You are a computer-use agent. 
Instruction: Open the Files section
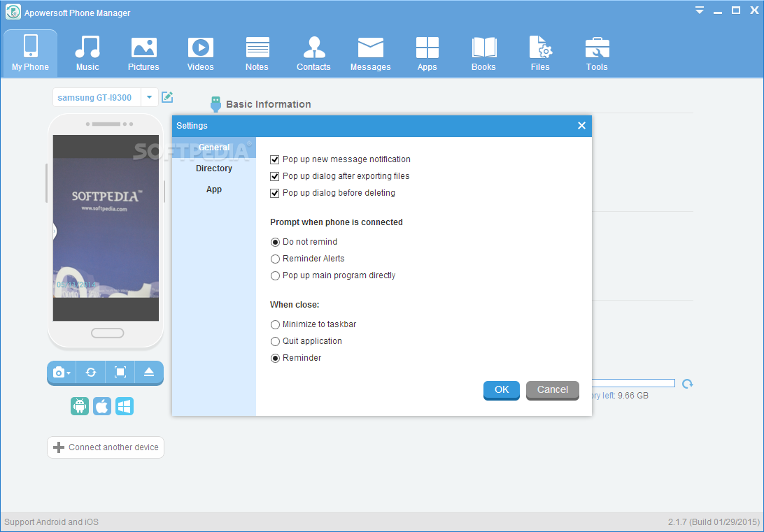pos(540,53)
